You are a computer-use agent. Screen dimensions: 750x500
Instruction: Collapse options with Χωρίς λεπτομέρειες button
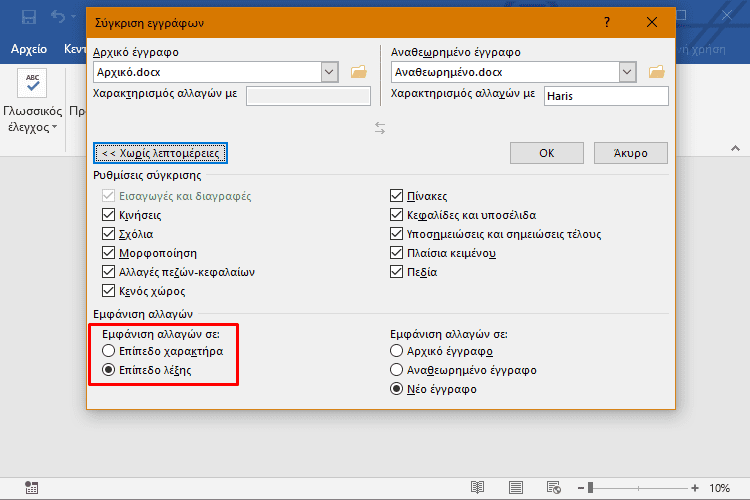pyautogui.click(x=161, y=153)
